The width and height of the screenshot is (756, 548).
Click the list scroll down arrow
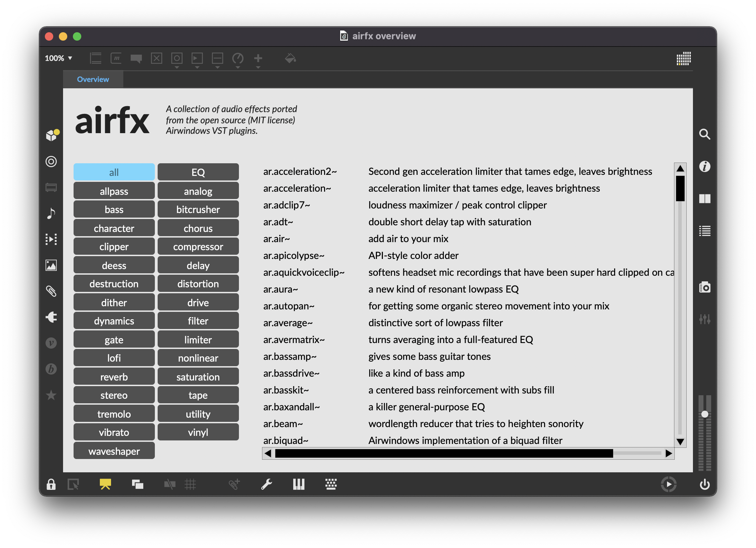pyautogui.click(x=680, y=441)
